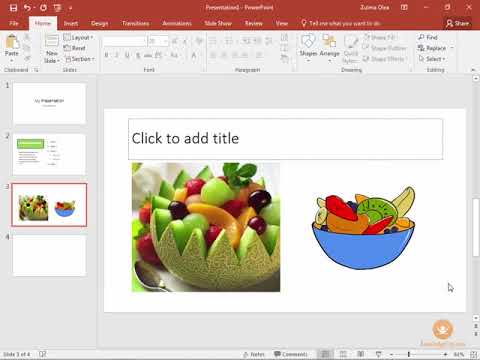The image size is (480, 360).
Task: Open the Animations tab
Action: (x=177, y=23)
